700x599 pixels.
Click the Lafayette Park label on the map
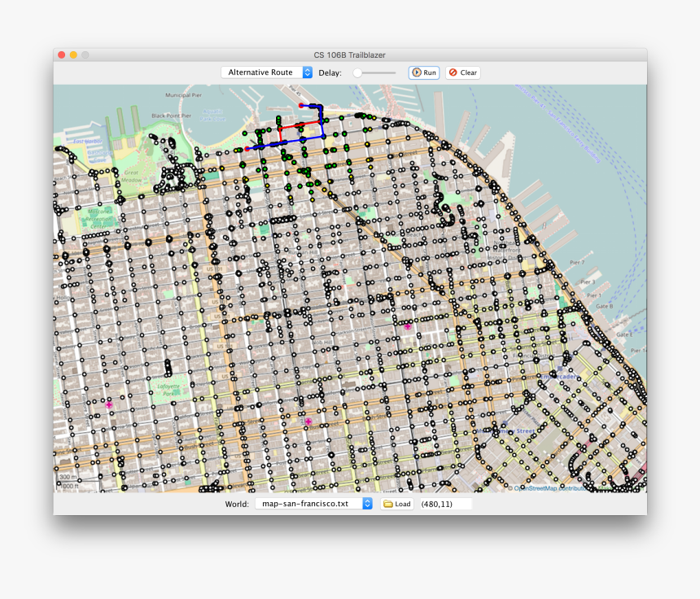tap(167, 391)
